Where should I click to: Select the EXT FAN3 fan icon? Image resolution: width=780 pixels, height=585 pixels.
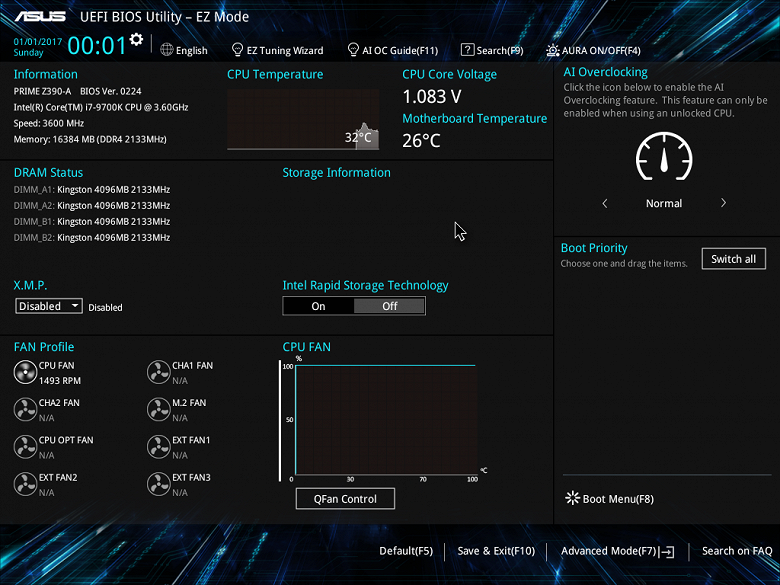[159, 485]
